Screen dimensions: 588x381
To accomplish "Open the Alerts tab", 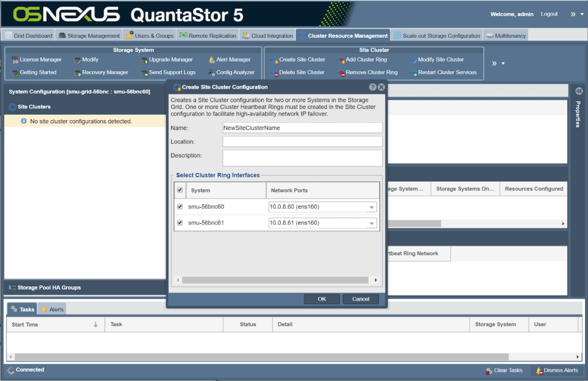I will point(52,309).
